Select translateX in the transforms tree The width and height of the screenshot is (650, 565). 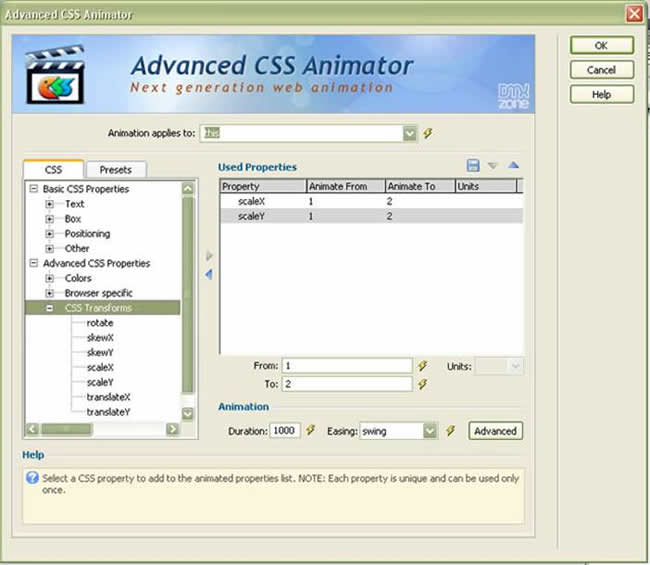[108, 397]
